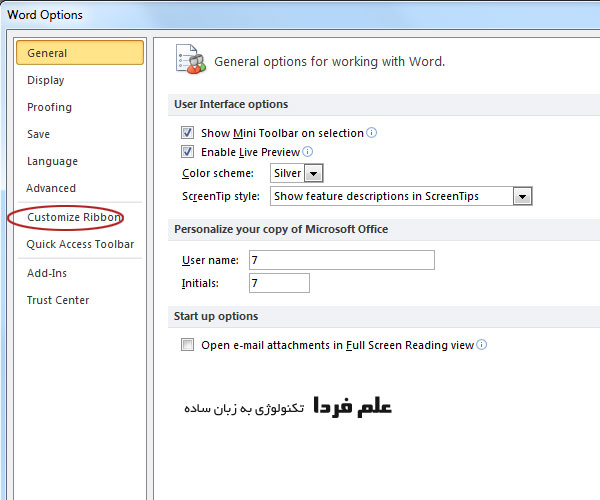600x500 pixels.
Task: Open the Proofing options
Action: 50,107
